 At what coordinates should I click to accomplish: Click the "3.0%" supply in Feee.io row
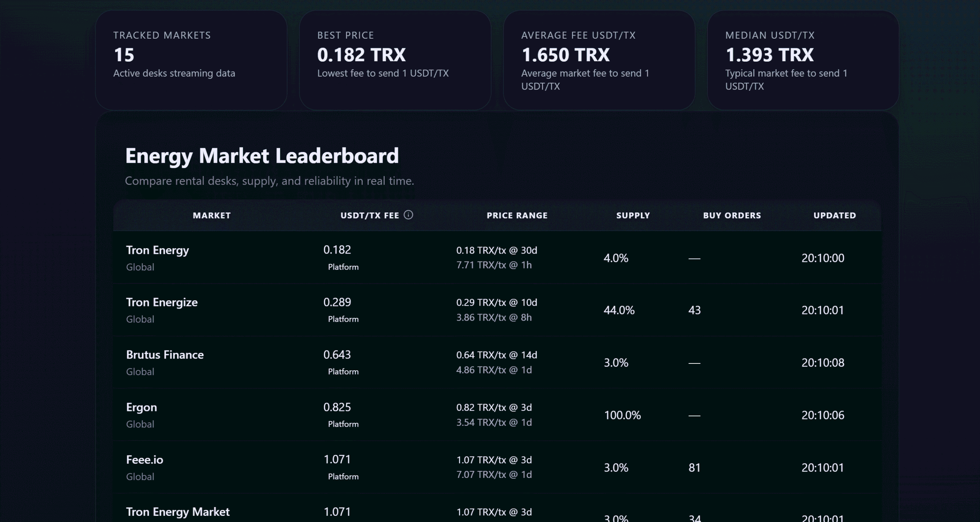[x=616, y=468]
